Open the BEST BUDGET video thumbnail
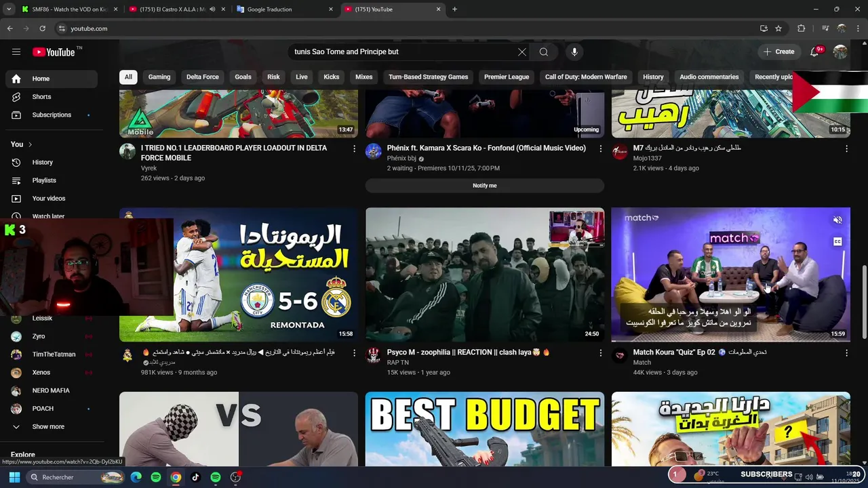 485,429
